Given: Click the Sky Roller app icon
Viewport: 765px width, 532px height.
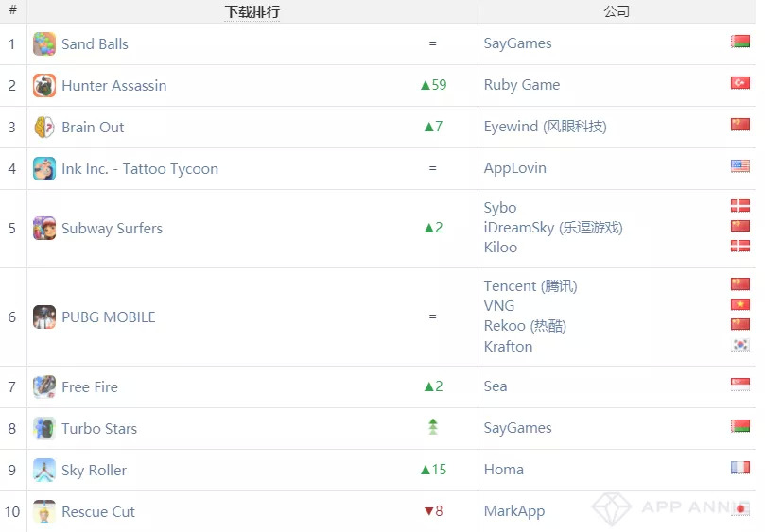Looking at the screenshot, I should click(x=44, y=471).
